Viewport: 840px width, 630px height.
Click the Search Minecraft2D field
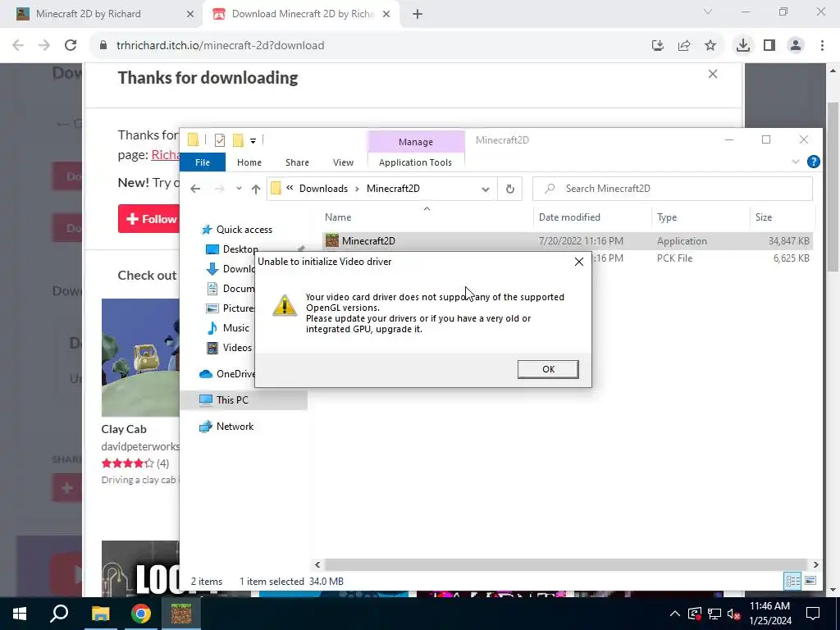[x=673, y=189]
